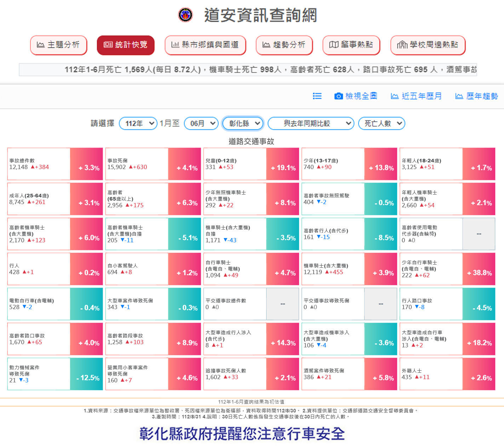The height and width of the screenshot is (446, 504).
Task: Open the 與去年同期比較 comparison dropdown
Action: 311,123
